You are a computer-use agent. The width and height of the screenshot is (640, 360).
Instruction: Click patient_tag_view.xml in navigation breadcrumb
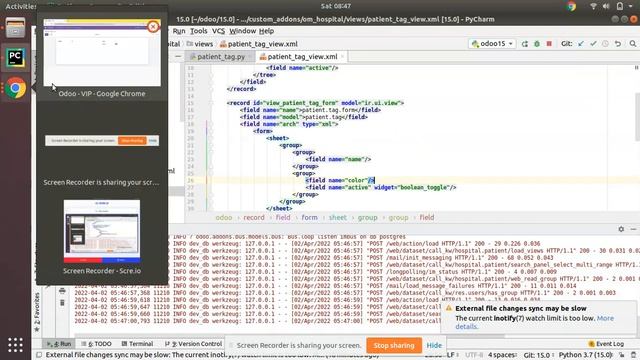click(258, 44)
